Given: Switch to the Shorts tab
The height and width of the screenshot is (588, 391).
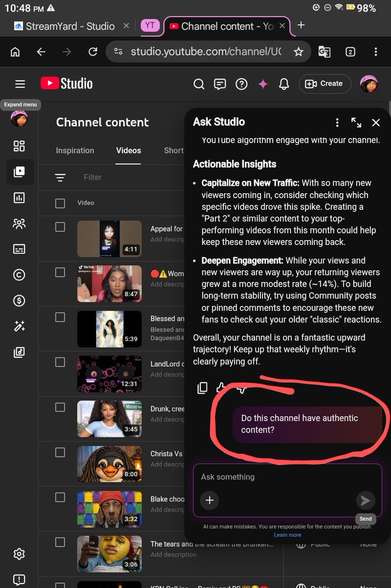Looking at the screenshot, I should [174, 150].
